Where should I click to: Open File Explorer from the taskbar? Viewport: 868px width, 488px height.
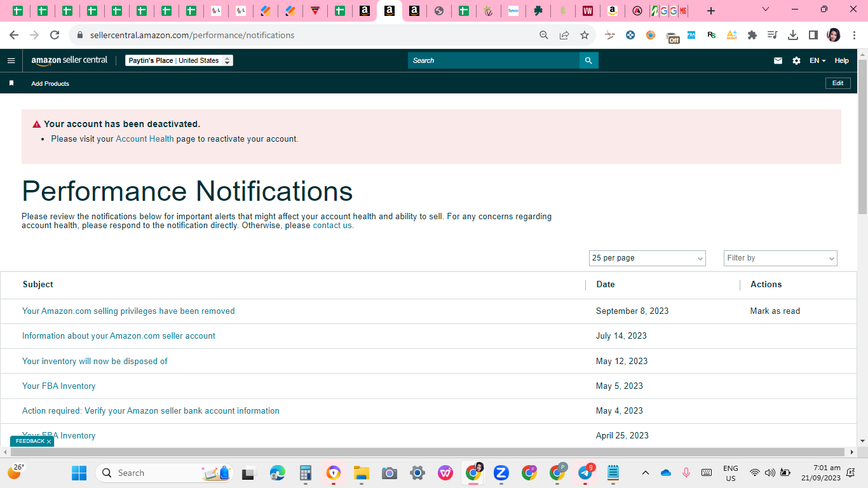point(362,473)
